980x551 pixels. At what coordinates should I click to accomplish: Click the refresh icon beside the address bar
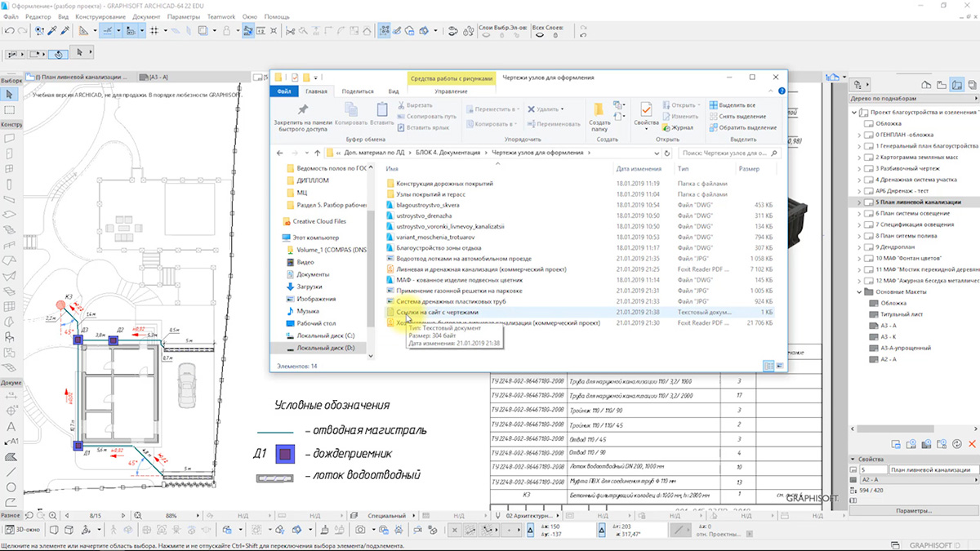(x=667, y=153)
